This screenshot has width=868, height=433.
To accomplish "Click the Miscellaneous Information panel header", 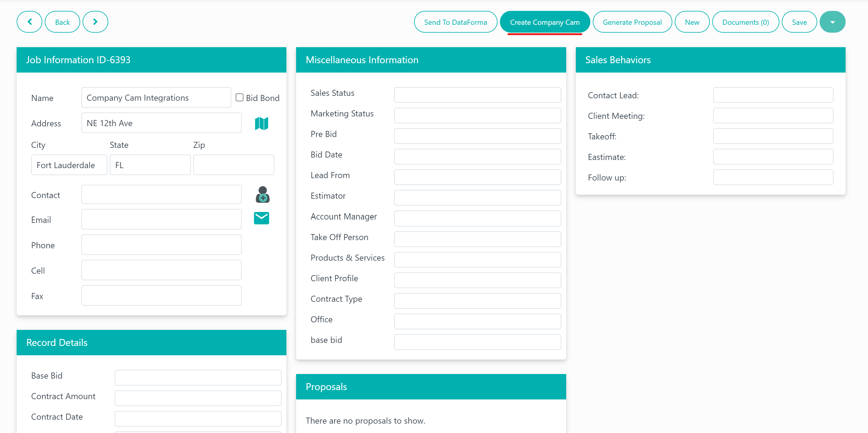I will coord(431,60).
